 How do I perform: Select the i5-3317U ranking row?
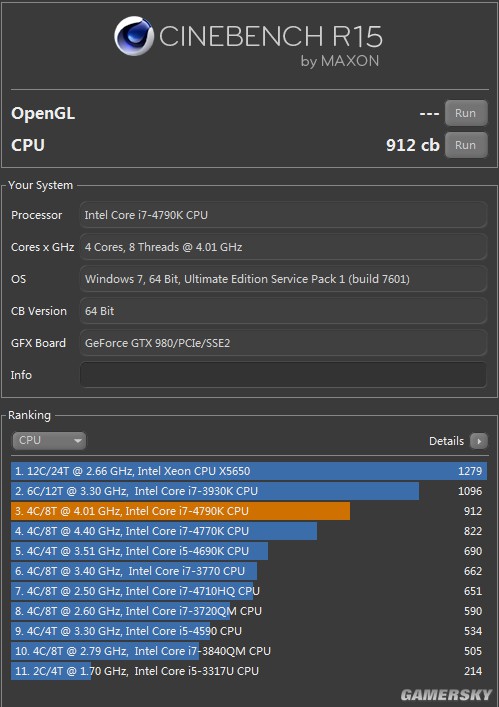coord(249,671)
